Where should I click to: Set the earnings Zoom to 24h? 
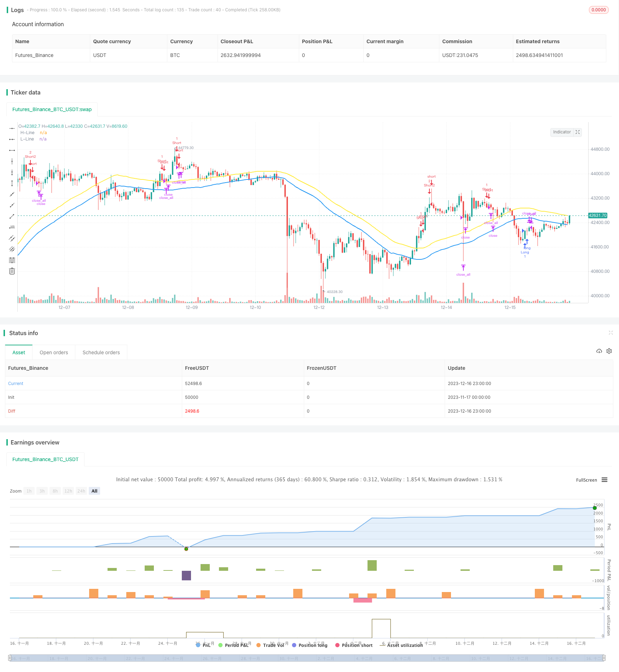[81, 491]
